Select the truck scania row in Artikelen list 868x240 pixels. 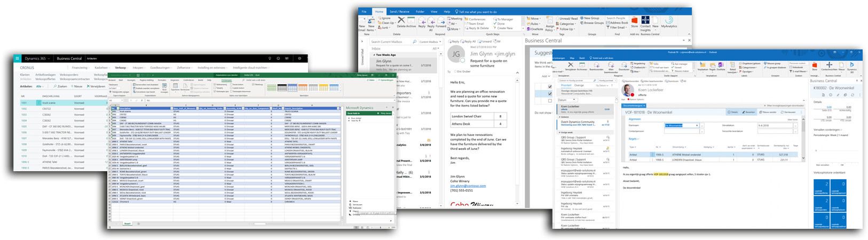(x=64, y=103)
